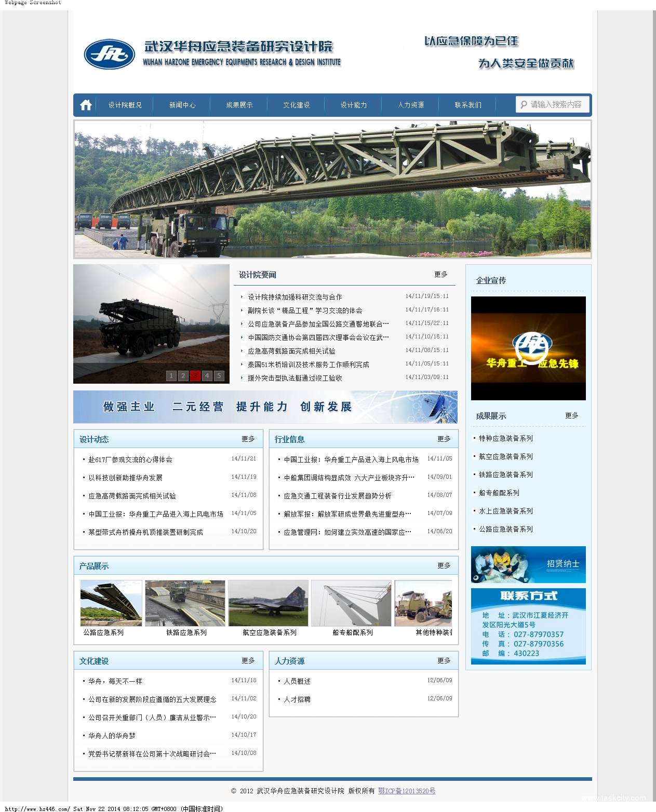
Task: Switch to the 成果展示 navigation tab
Action: pyautogui.click(x=239, y=104)
